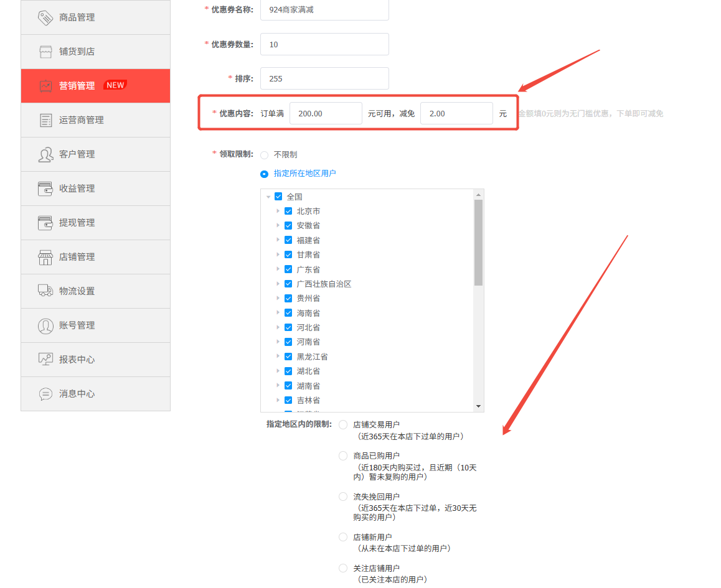Select the 店铺新用户 radio option

(x=343, y=536)
